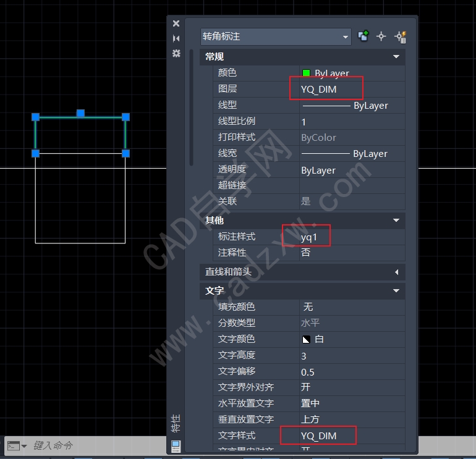The width and height of the screenshot is (476, 459).
Task: Click the top-left blue dimension grip
Action: pyautogui.click(x=35, y=117)
